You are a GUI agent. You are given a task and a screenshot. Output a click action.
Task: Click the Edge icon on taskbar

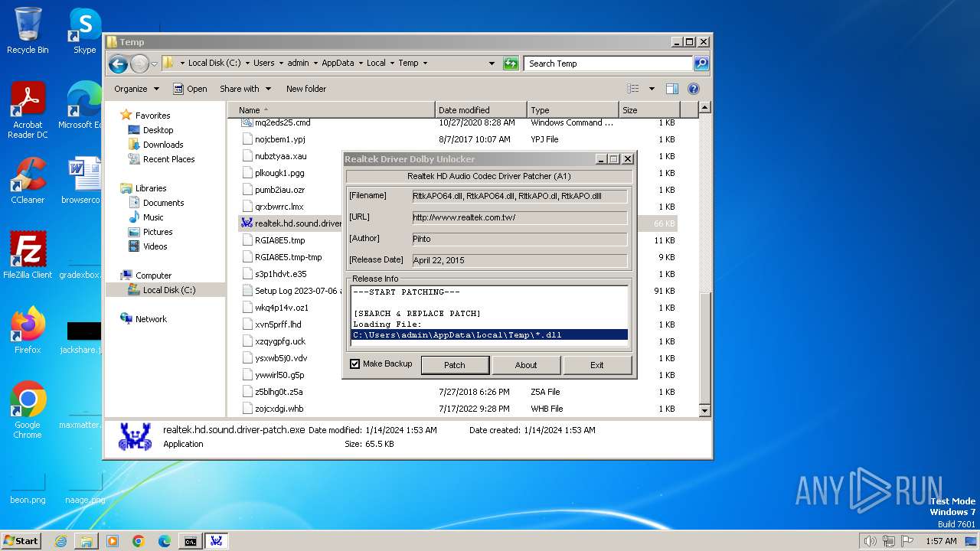(164, 541)
